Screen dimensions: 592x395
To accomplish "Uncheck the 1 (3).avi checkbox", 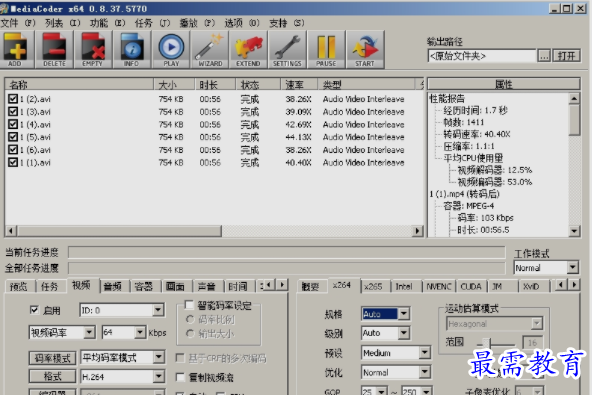I will (x=13, y=112).
